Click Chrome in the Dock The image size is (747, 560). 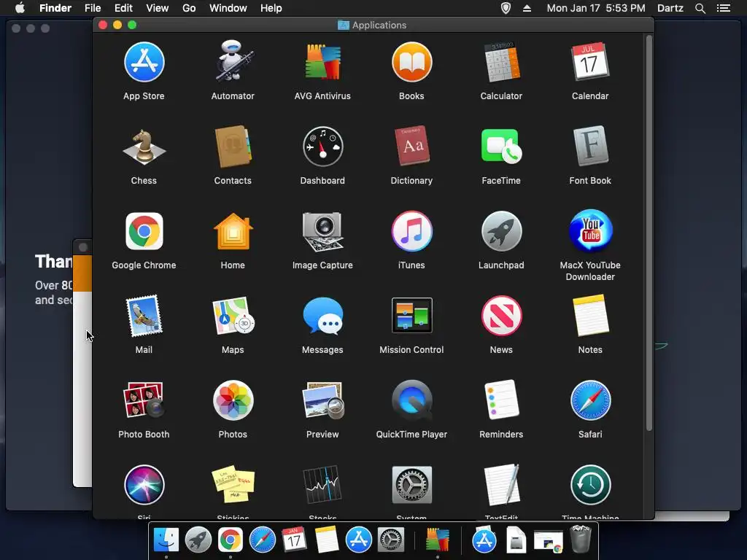tap(231, 540)
